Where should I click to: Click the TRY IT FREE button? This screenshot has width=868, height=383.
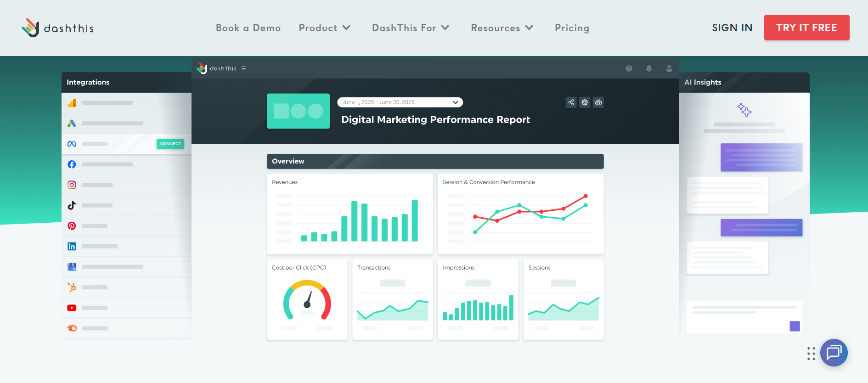point(806,28)
